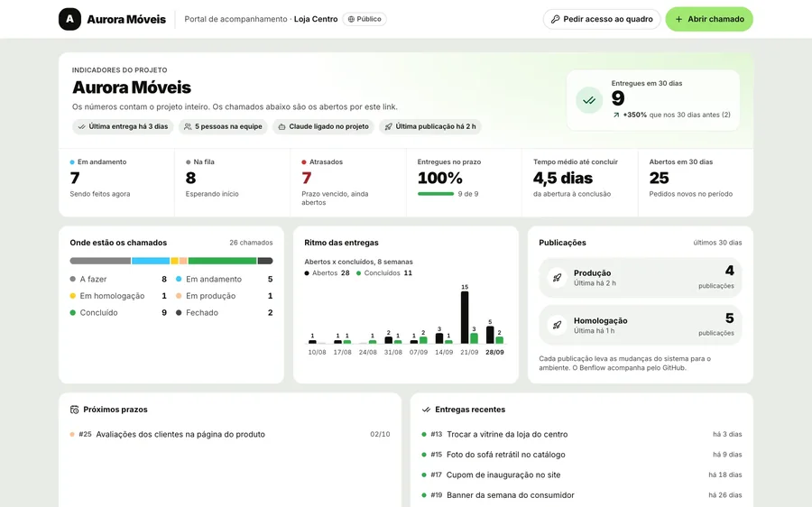The height and width of the screenshot is (507, 812).
Task: Click the Fechado legend row
Action: pyautogui.click(x=225, y=313)
